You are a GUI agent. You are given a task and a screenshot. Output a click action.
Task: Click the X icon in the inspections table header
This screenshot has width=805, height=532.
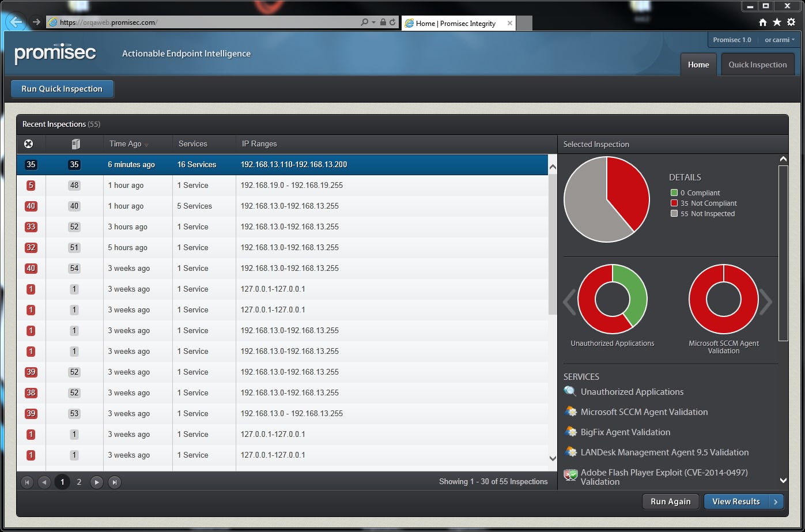[x=28, y=144]
